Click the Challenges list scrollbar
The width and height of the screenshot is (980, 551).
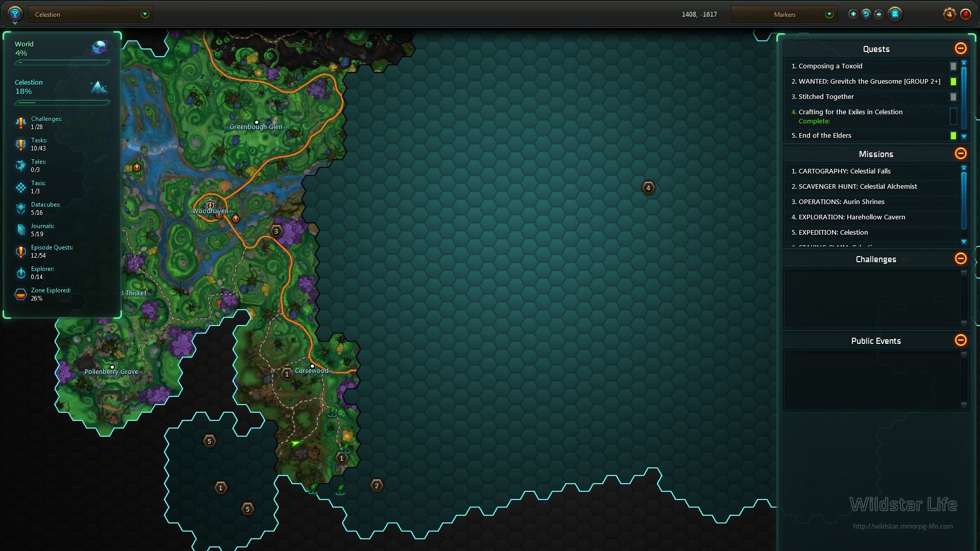pos(964,298)
